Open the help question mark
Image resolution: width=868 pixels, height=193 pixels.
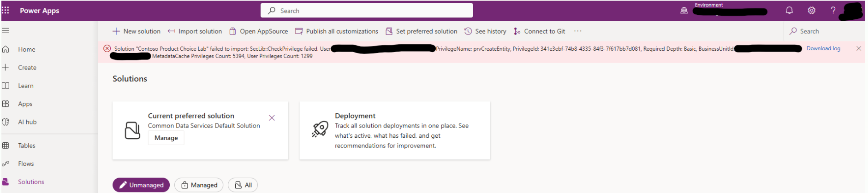pyautogui.click(x=833, y=11)
